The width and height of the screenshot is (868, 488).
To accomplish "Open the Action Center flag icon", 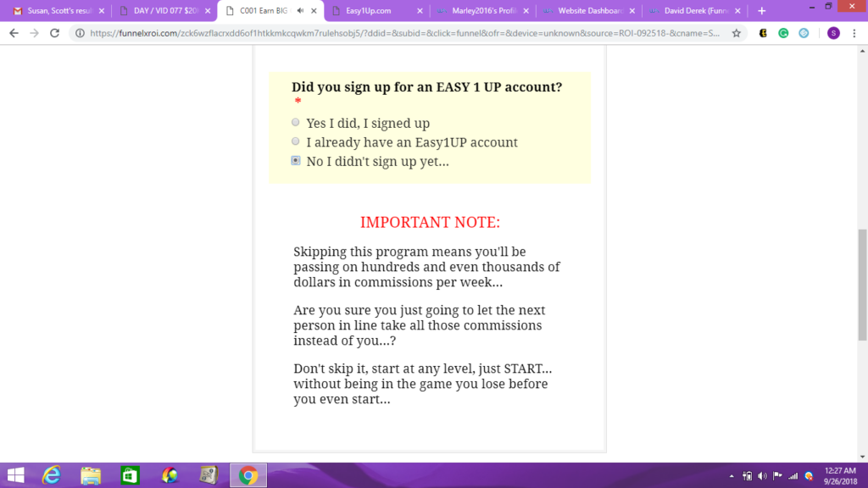I will (x=778, y=476).
